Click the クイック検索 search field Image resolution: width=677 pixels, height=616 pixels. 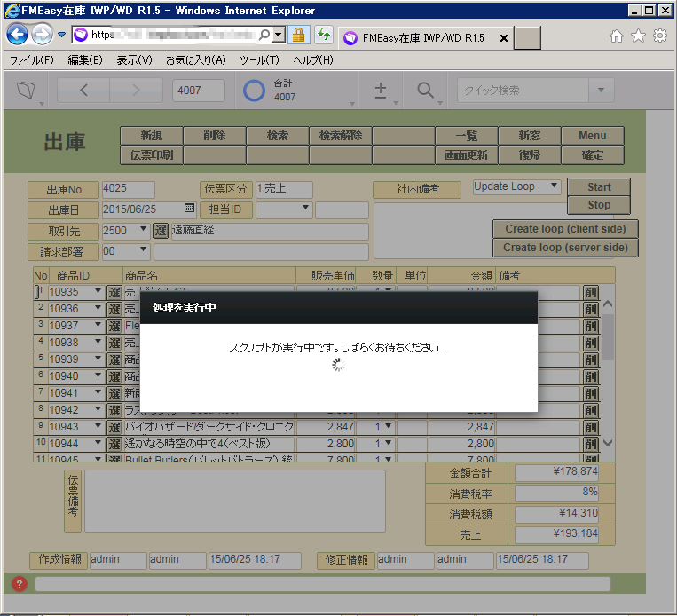(x=523, y=91)
